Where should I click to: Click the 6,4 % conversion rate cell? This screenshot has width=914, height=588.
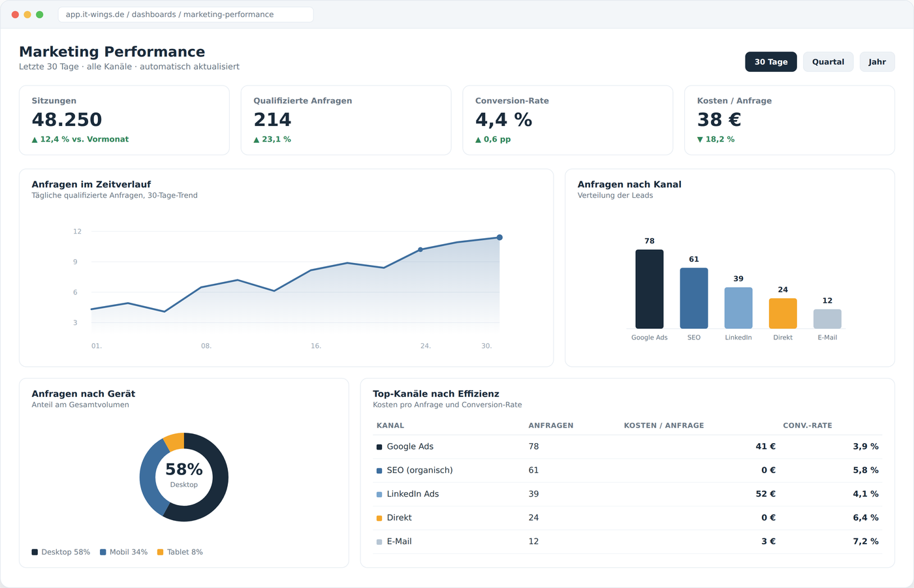coord(866,518)
